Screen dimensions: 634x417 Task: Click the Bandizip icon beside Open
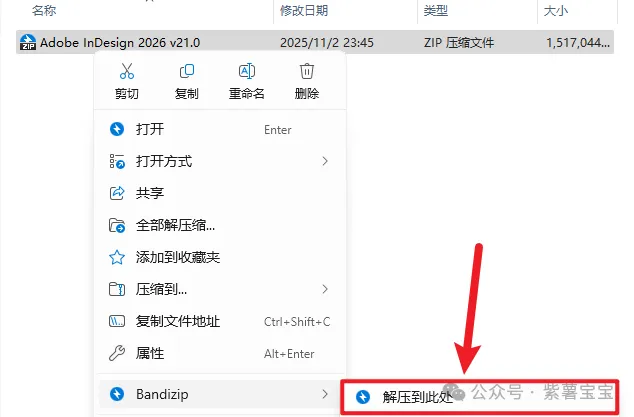tap(117, 129)
